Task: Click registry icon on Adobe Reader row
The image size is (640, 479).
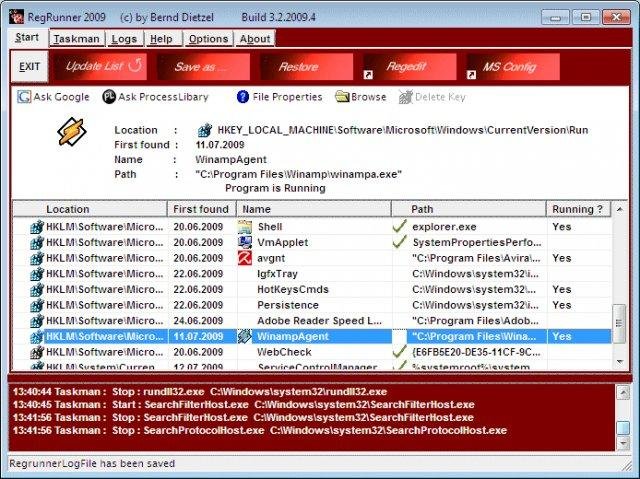Action: [x=37, y=321]
